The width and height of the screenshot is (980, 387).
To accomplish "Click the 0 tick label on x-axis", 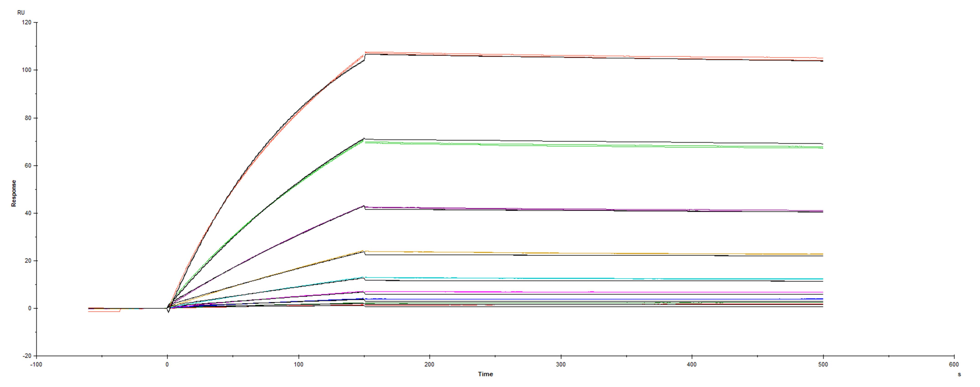I will coord(167,364).
